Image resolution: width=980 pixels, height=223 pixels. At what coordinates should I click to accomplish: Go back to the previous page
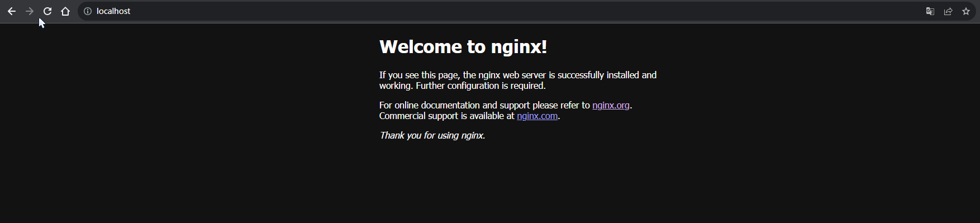pos(11,11)
